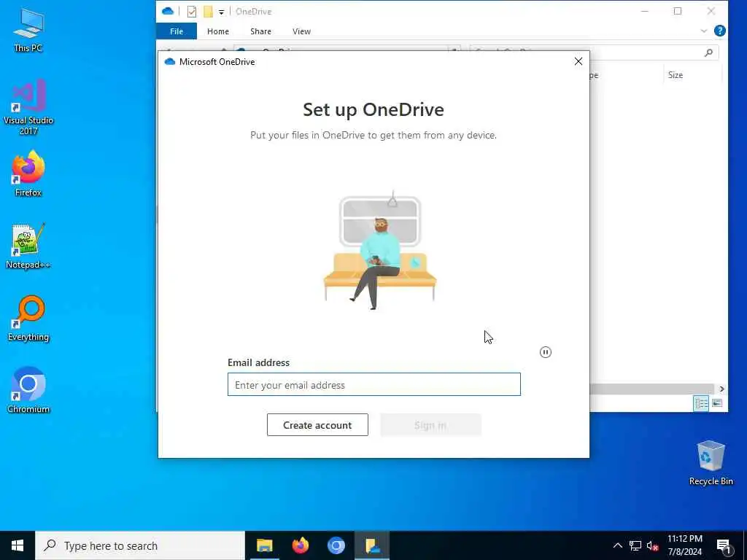747x560 pixels.
Task: Close the Microsoft OneDrive setup dialog
Action: click(x=578, y=61)
